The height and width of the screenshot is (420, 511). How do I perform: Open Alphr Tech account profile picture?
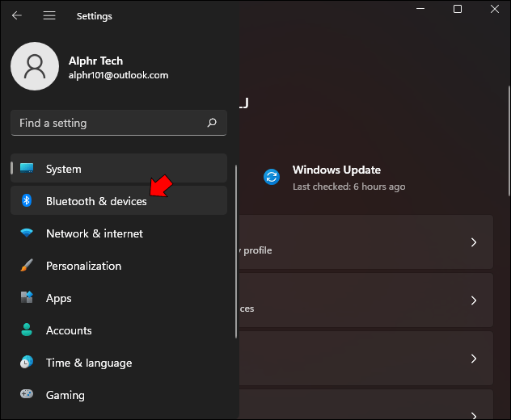point(35,66)
